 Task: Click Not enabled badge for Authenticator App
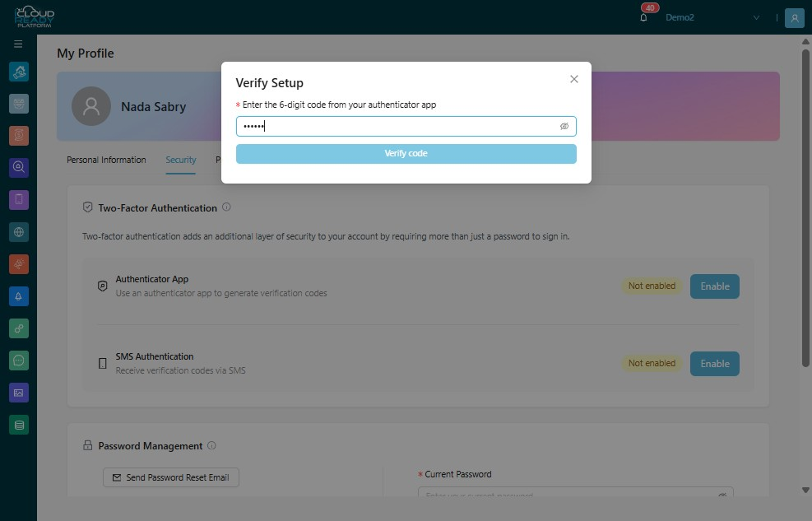pyautogui.click(x=652, y=286)
